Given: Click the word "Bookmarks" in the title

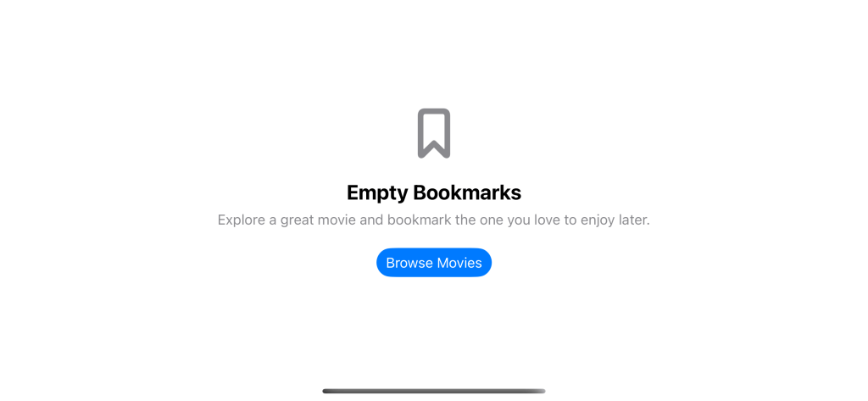Looking at the screenshot, I should [467, 192].
